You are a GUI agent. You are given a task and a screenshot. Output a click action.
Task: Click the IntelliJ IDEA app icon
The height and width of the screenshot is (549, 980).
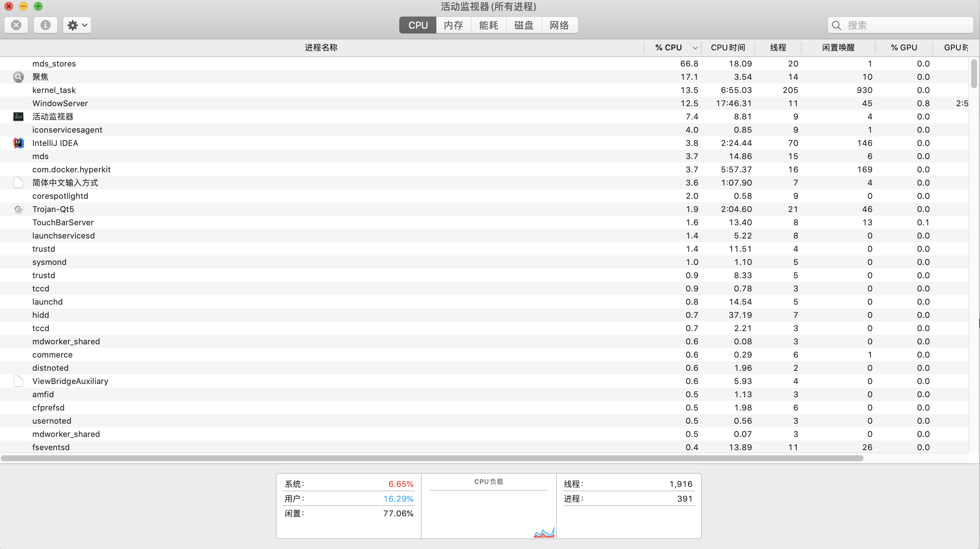pyautogui.click(x=18, y=143)
